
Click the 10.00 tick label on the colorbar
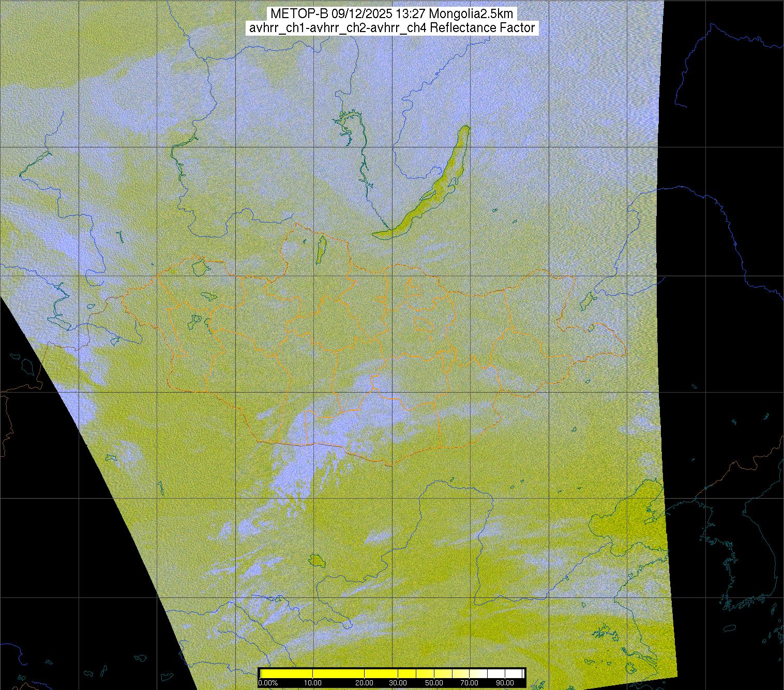coord(313,683)
